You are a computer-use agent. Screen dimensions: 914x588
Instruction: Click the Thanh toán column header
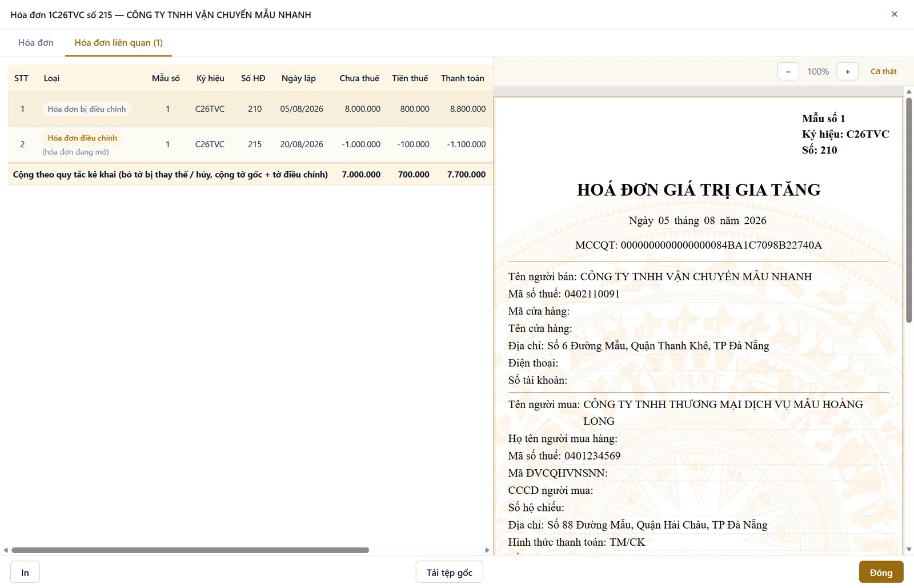coord(462,78)
